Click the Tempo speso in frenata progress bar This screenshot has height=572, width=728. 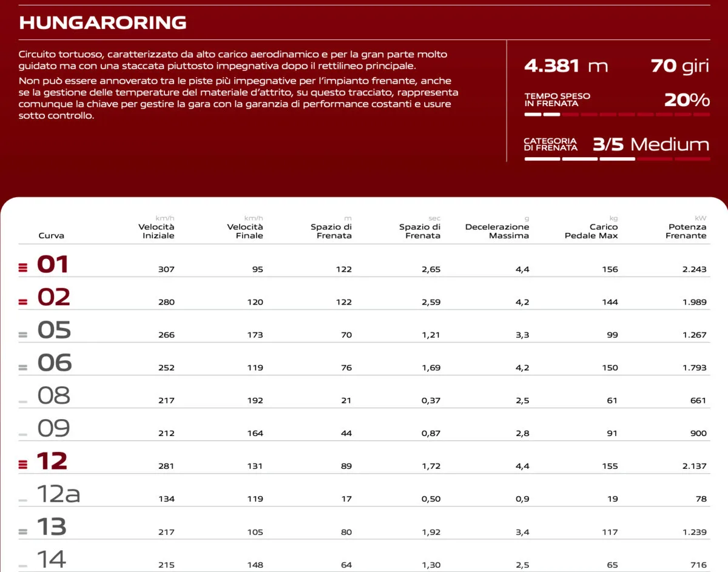[617, 114]
